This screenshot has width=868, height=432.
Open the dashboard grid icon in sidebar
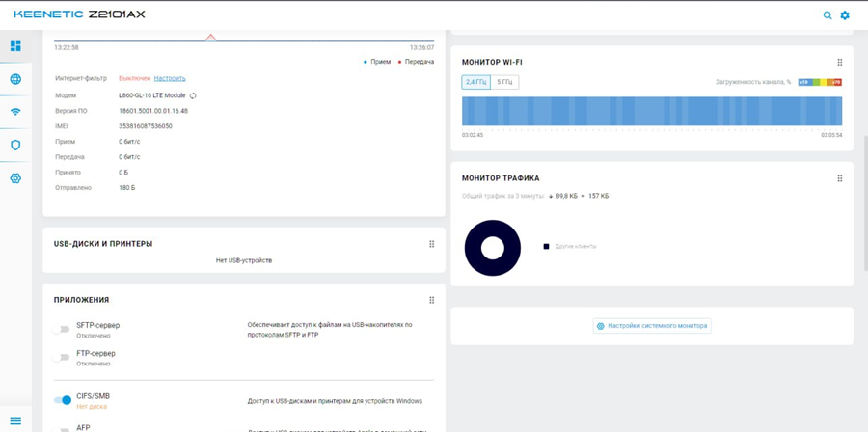15,46
